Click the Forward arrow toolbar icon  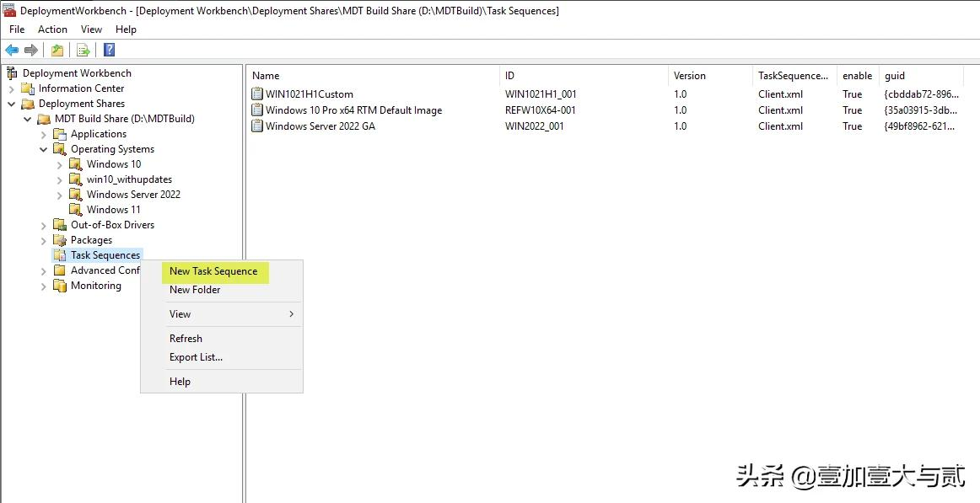30,50
